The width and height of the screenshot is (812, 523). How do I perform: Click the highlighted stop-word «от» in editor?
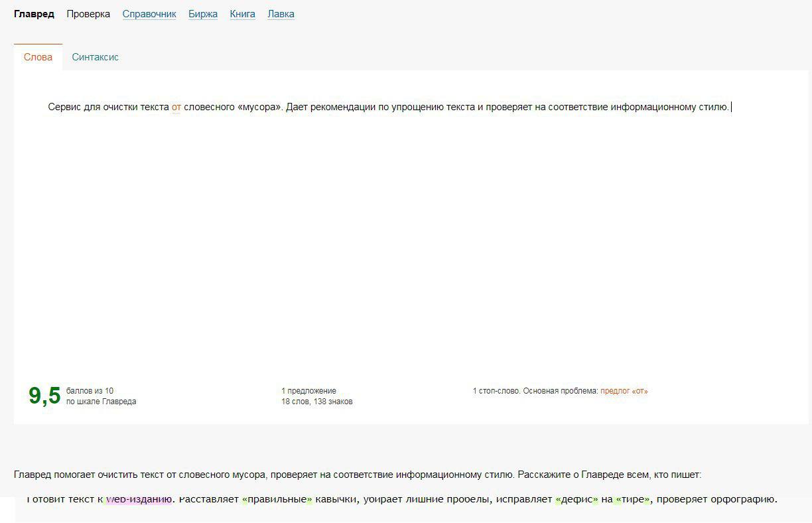tap(176, 107)
